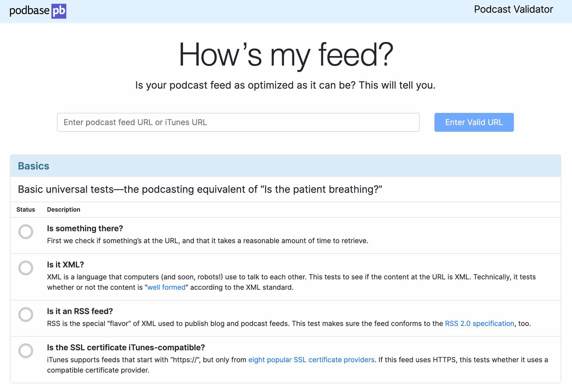The image size is (572, 392).
Task: Collapse the Basics section header
Action: 33,166
